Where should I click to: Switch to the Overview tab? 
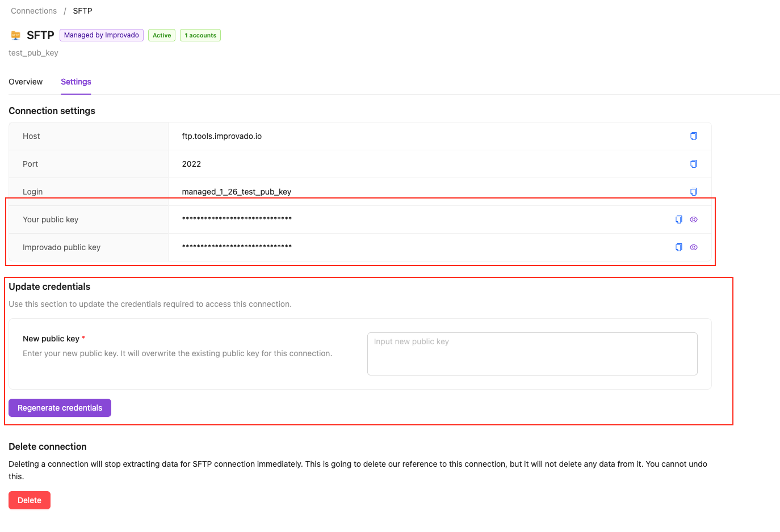pos(26,82)
